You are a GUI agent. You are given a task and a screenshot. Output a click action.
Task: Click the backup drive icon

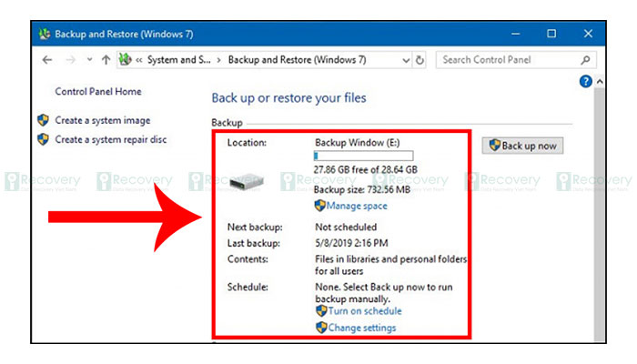tap(247, 182)
